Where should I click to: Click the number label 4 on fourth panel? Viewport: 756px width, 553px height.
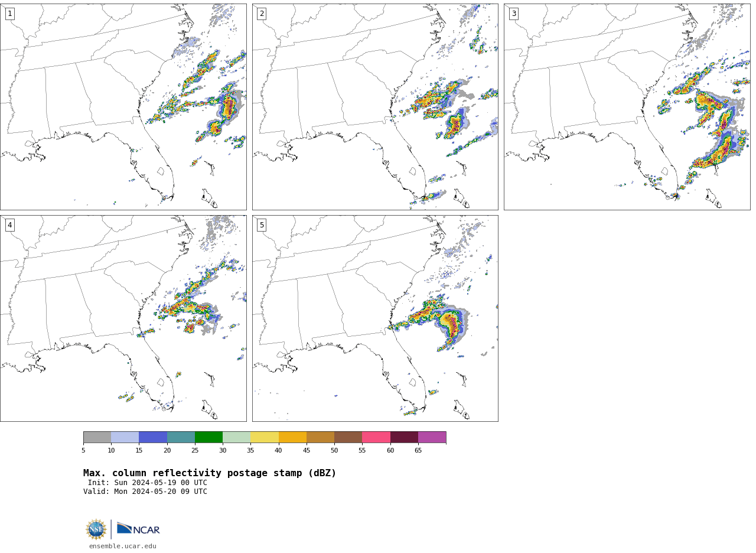tap(9, 225)
